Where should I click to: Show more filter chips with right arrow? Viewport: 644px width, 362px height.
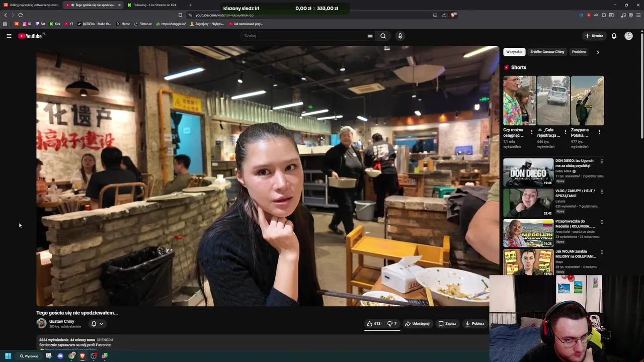[x=598, y=52]
